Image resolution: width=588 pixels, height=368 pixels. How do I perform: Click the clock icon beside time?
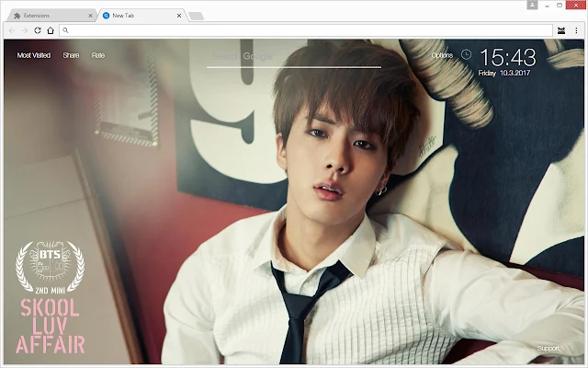click(x=466, y=54)
